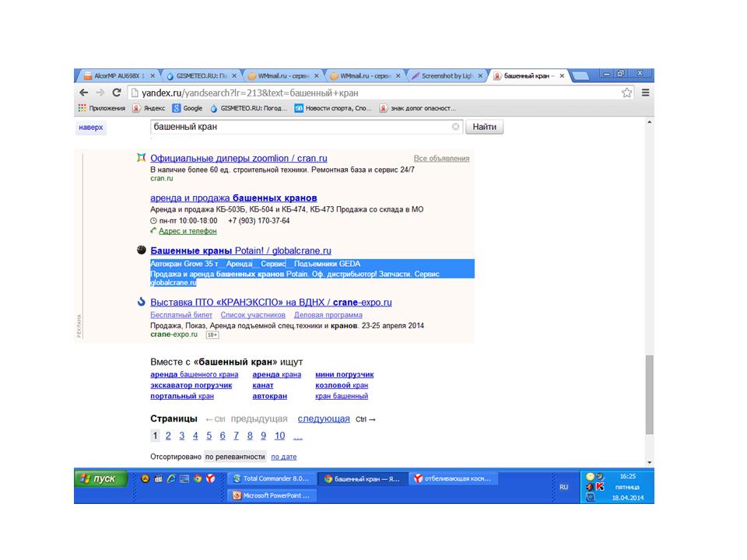Click related search экскаватор погрузчик

tap(191, 385)
